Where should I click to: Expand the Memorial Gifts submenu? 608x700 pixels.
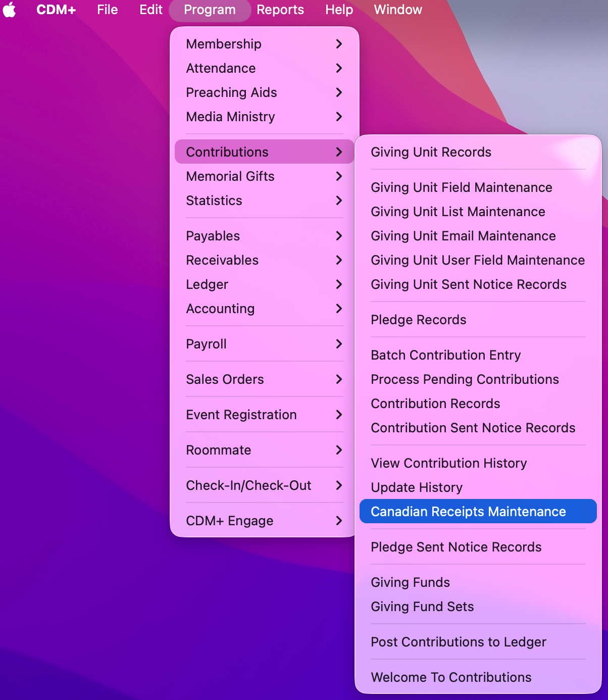click(265, 176)
